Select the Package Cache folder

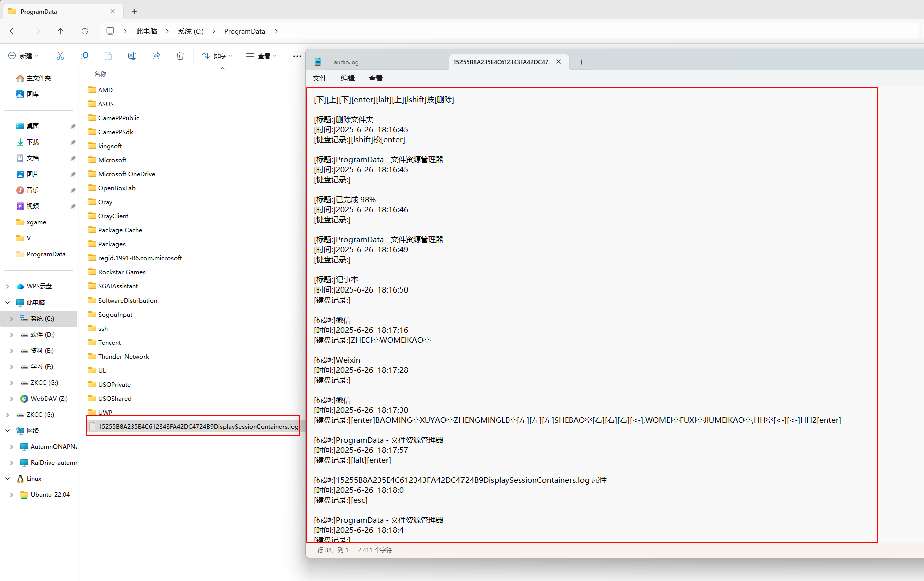pos(115,230)
